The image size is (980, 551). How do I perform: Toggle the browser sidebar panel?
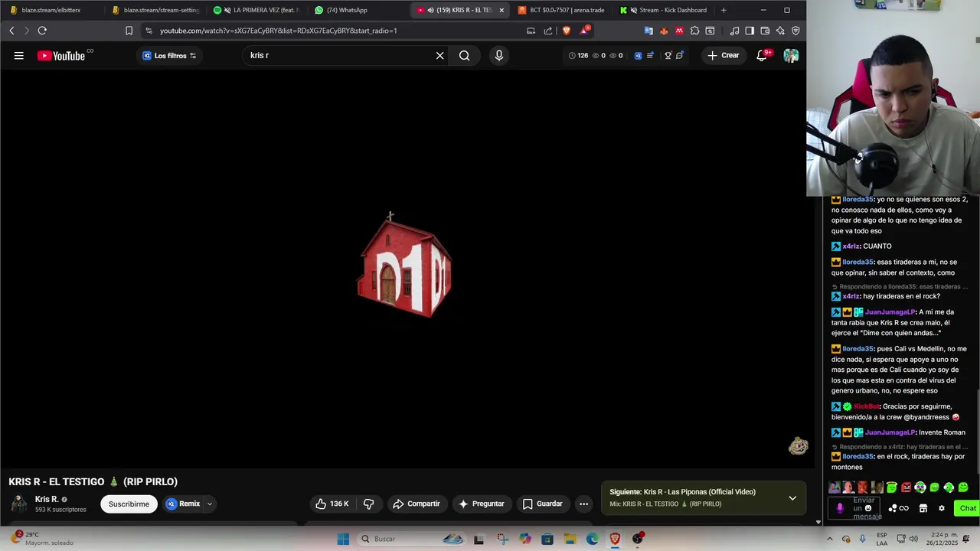[750, 31]
